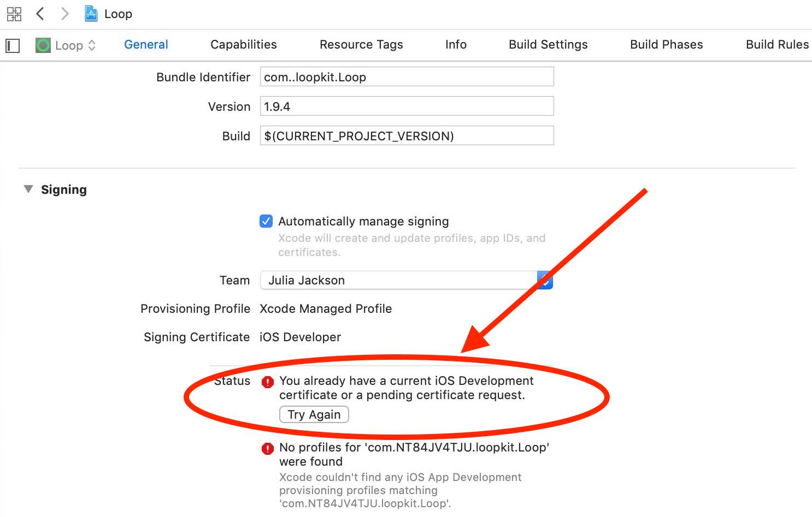812x517 pixels.
Task: Collapse the Signing section triangle
Action: coord(28,189)
